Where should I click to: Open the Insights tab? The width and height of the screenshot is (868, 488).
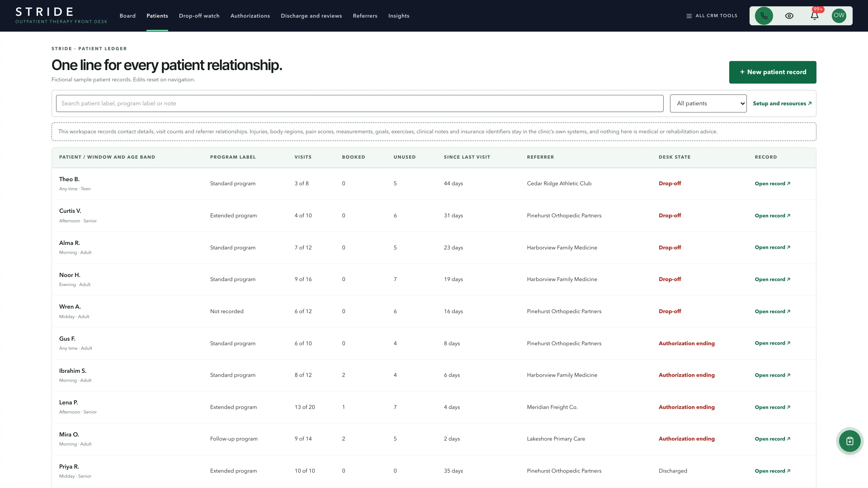[x=399, y=16]
